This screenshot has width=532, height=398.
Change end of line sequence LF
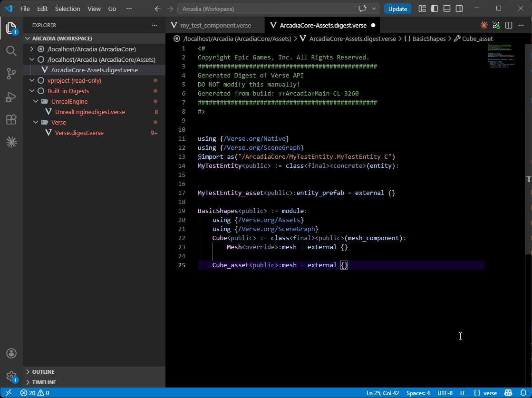[463, 393]
